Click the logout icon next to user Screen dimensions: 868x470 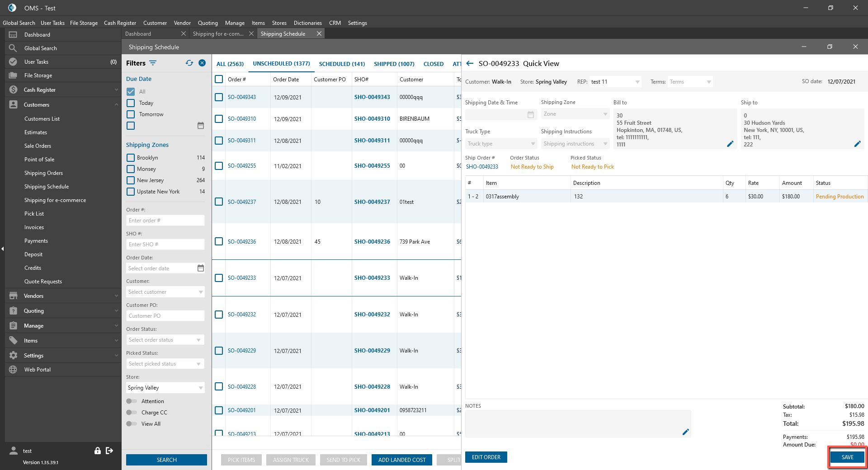[x=109, y=451]
